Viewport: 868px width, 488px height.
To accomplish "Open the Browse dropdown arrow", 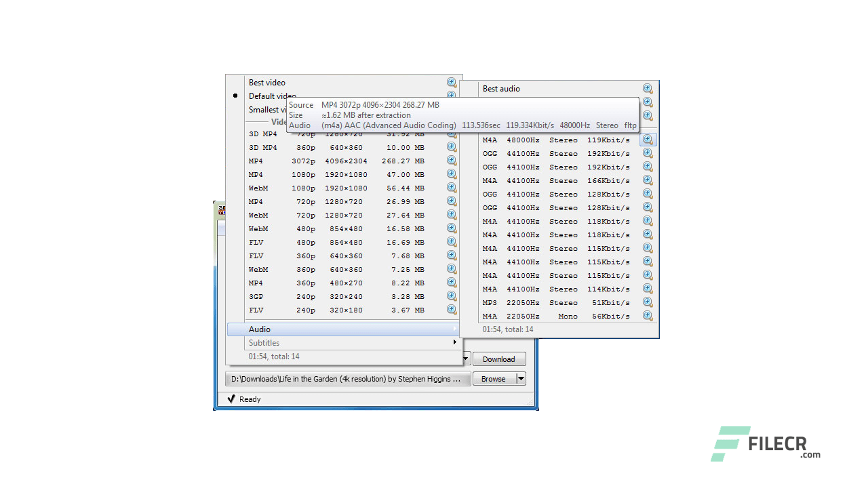I will point(519,378).
